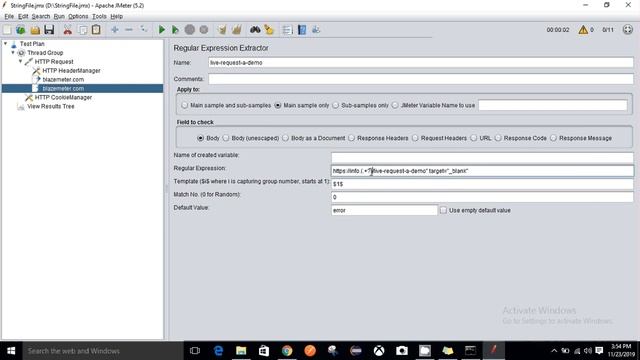Image resolution: width=640 pixels, height=360 pixels.
Task: Save the test plan with floppy icon
Action: [x=49, y=30]
